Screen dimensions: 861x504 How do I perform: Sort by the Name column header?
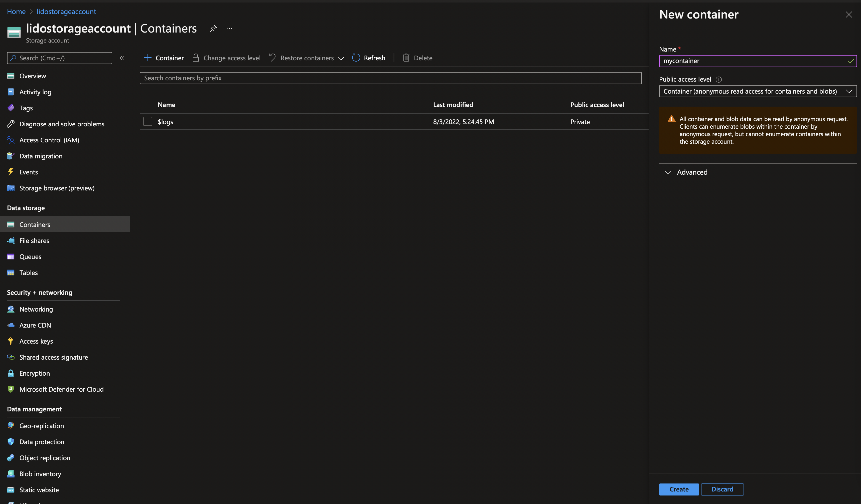(x=166, y=105)
